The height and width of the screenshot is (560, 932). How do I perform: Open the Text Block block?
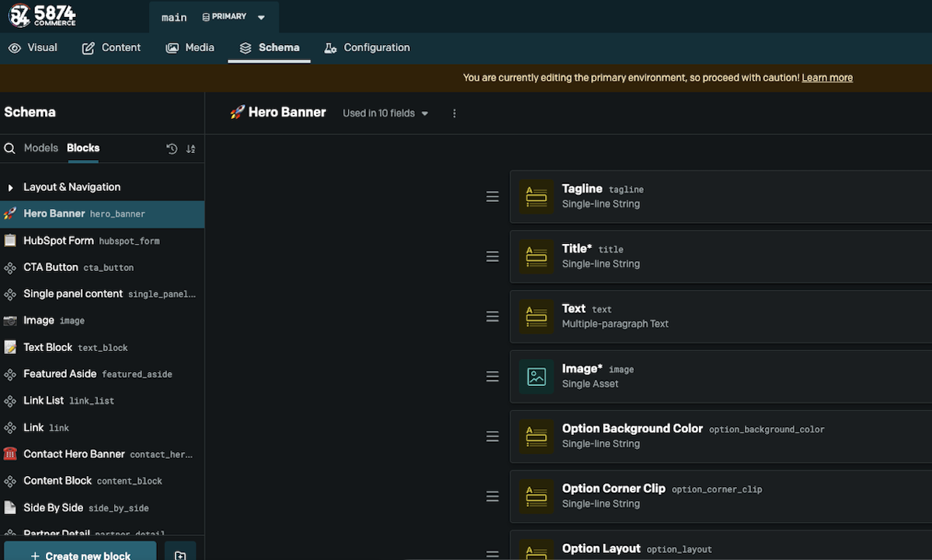(x=102, y=347)
